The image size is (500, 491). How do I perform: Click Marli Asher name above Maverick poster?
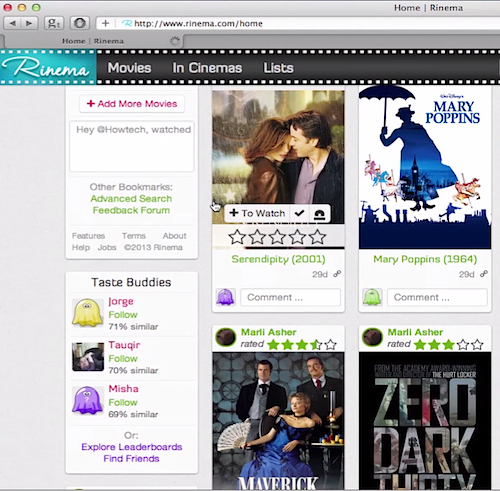[x=269, y=332]
